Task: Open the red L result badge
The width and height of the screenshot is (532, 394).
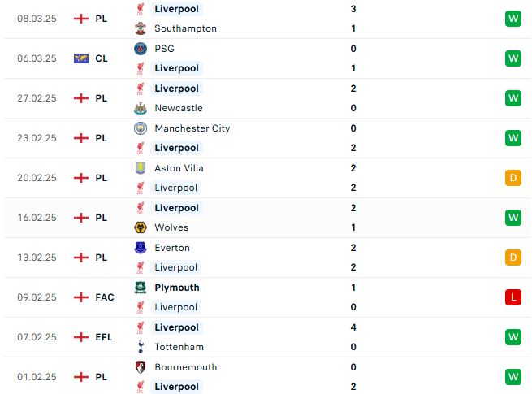Action: pos(513,297)
